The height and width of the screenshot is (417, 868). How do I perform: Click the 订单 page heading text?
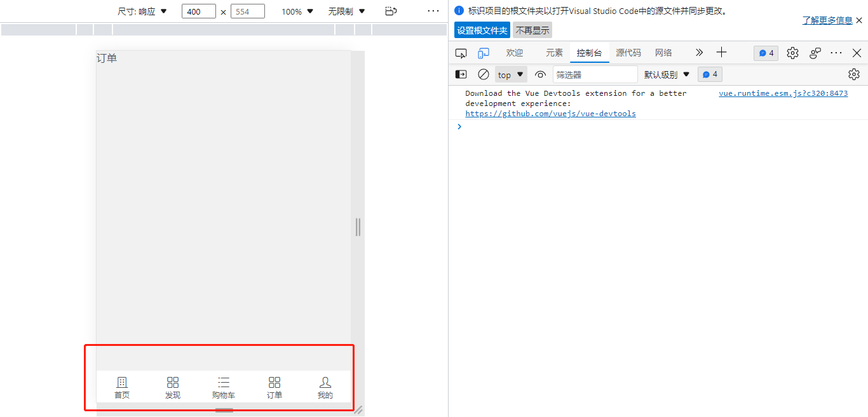coord(107,58)
